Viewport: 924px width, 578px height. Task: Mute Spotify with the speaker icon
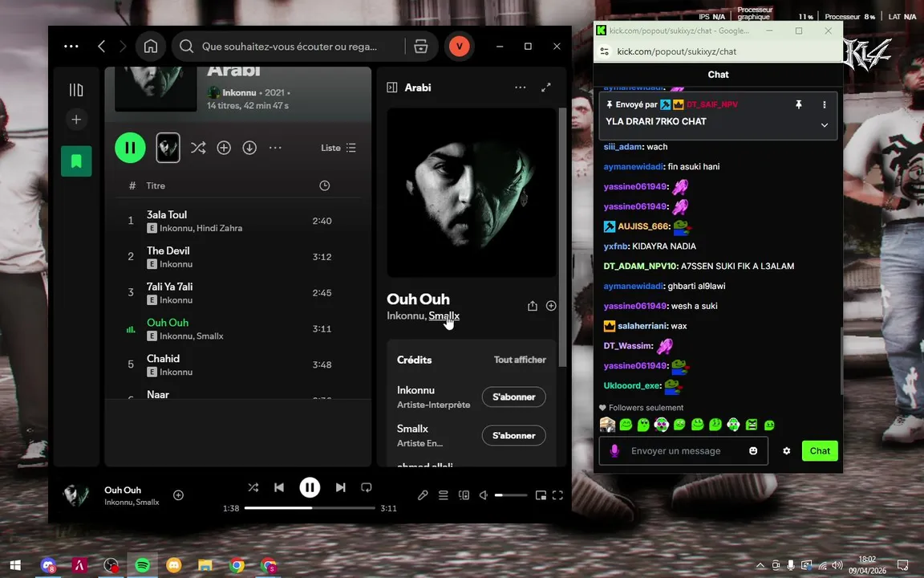tap(483, 495)
